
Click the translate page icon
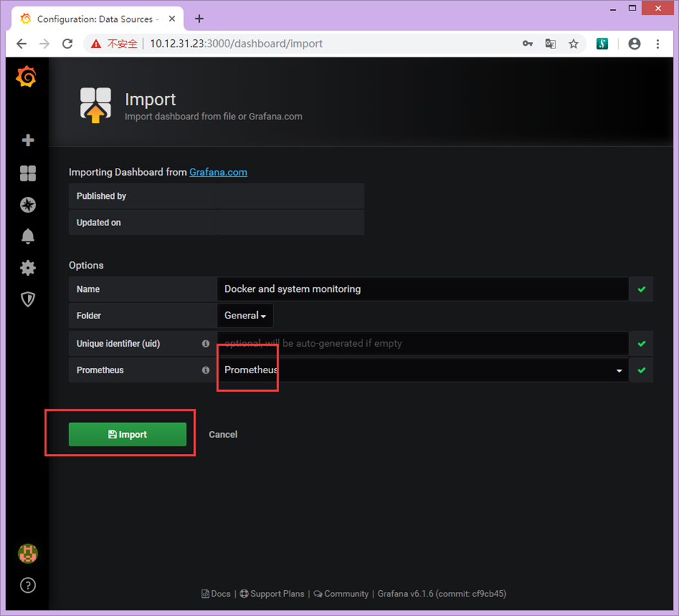coord(550,44)
